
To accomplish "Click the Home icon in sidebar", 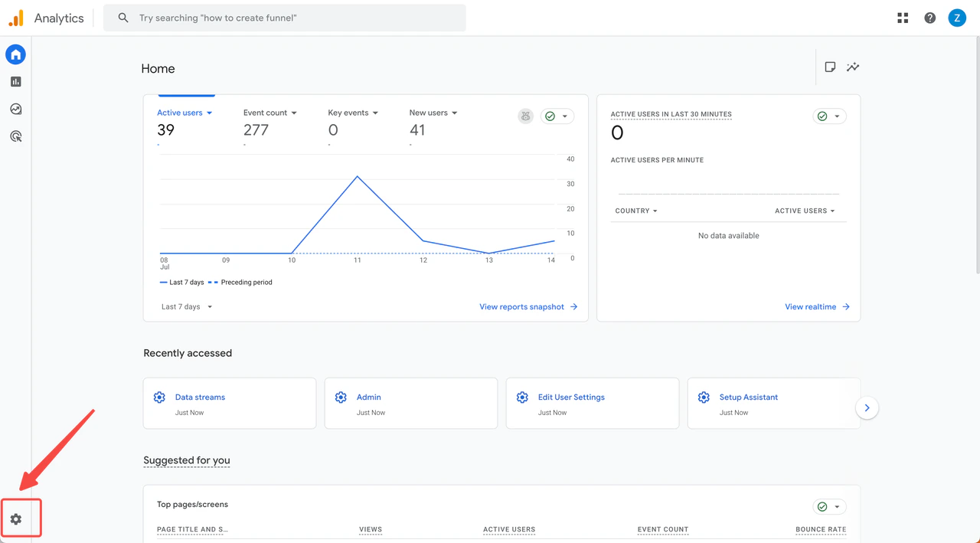I will 16,54.
